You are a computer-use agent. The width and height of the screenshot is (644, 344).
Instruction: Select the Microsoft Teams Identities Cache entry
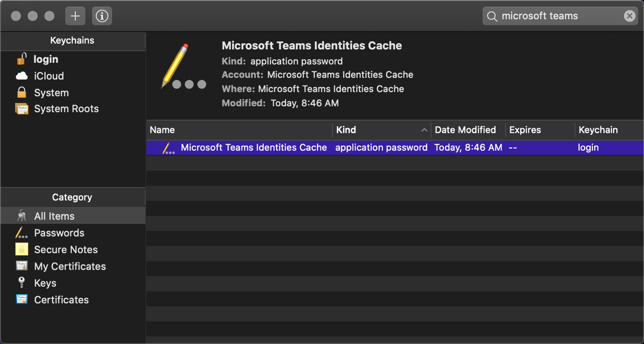click(x=254, y=147)
